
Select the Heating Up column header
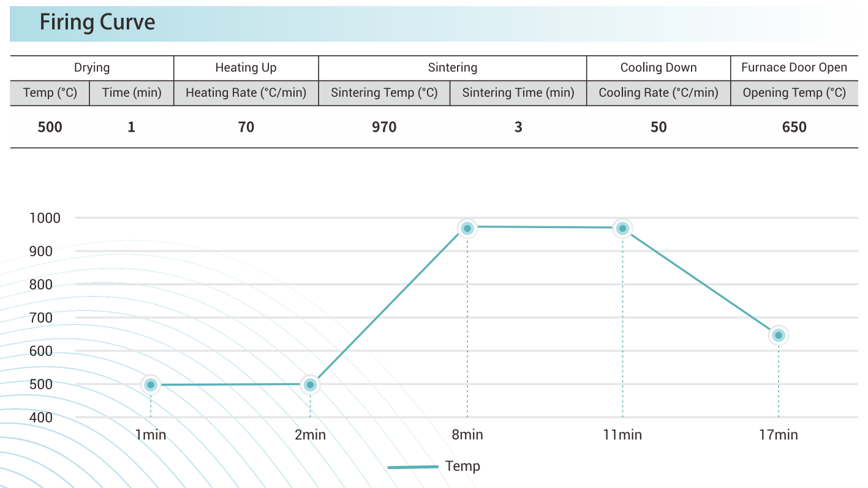(x=246, y=67)
